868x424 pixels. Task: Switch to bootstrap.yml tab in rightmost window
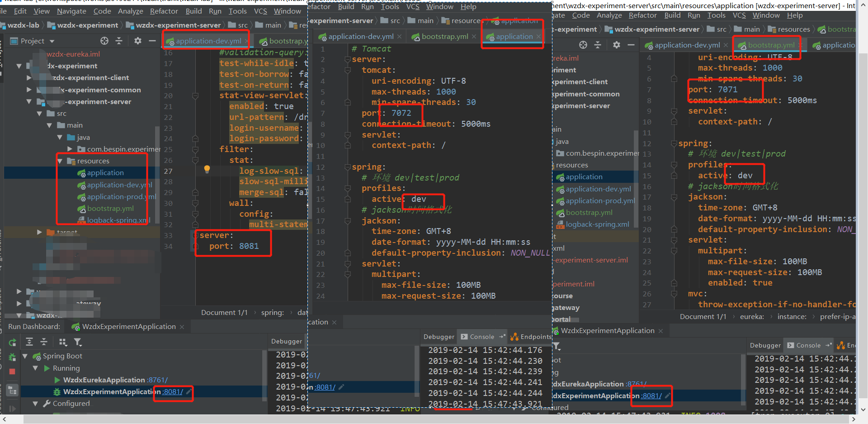pos(771,45)
